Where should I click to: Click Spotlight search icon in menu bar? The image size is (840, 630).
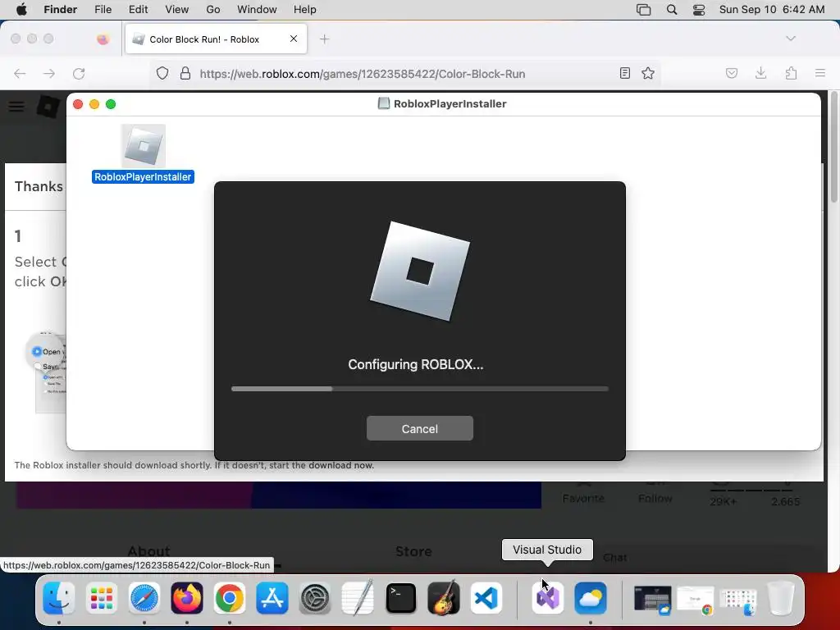pyautogui.click(x=671, y=10)
